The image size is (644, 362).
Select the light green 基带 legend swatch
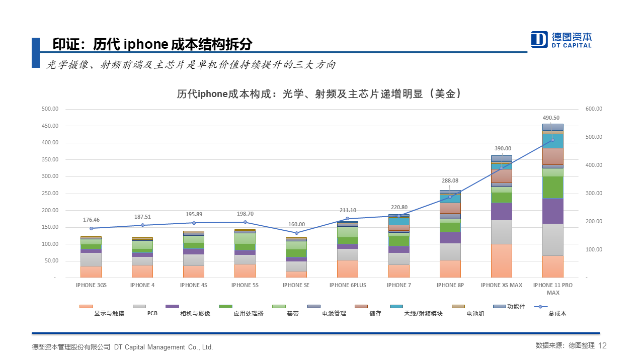pos(279,306)
